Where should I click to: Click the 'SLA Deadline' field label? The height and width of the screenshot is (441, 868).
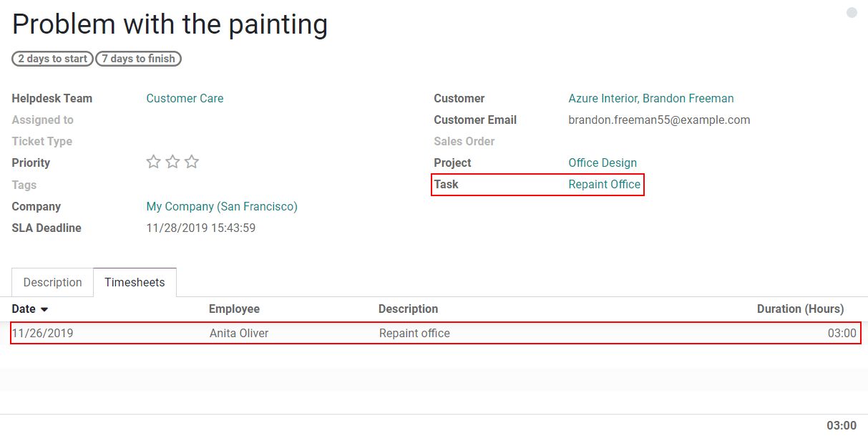[x=47, y=228]
